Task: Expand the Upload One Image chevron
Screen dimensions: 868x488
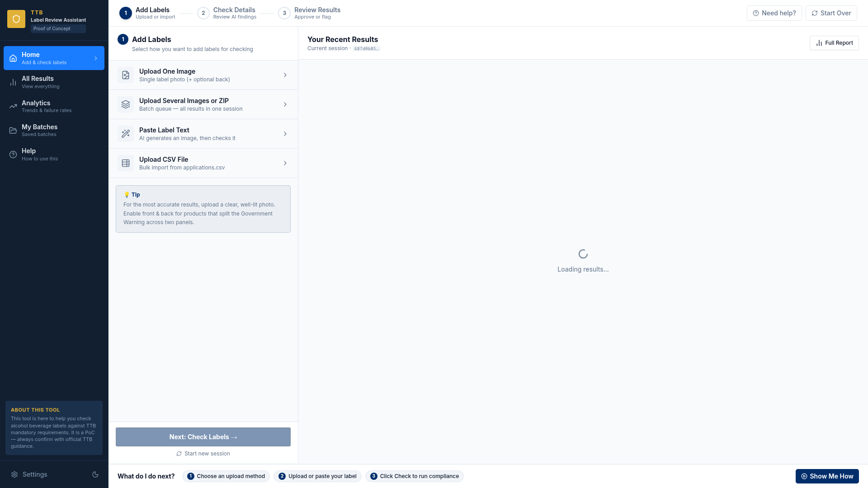Action: pyautogui.click(x=285, y=75)
